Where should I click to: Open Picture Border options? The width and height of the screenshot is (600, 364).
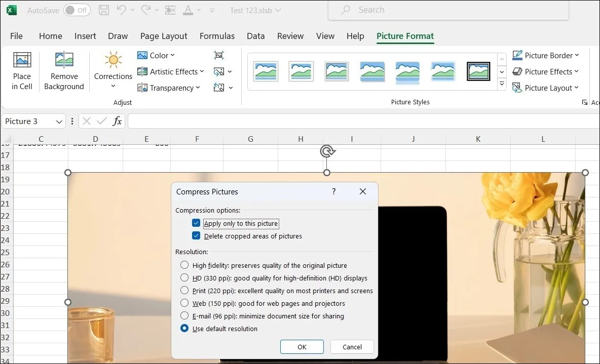(x=546, y=55)
